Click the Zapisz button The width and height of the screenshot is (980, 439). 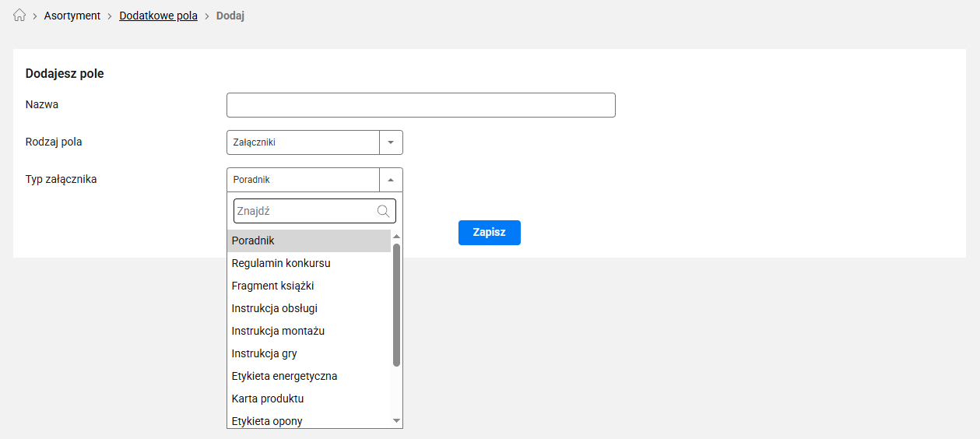[x=490, y=233]
